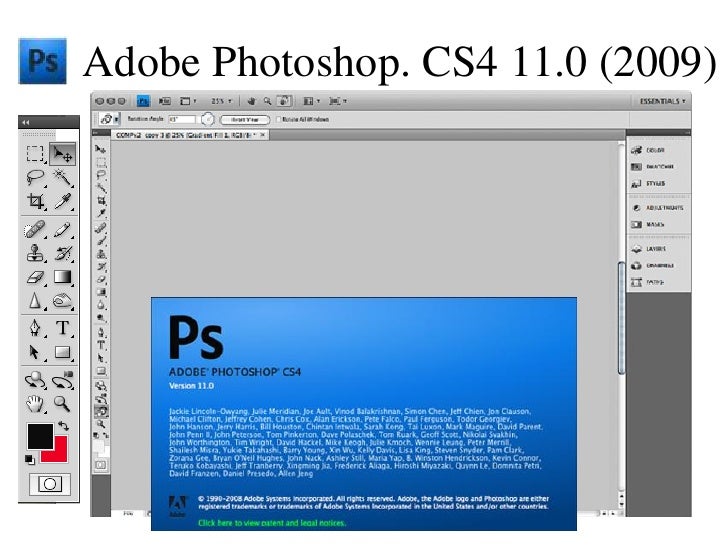728x546 pixels.
Task: Launch Bridge from the application bar
Action: tap(164, 101)
